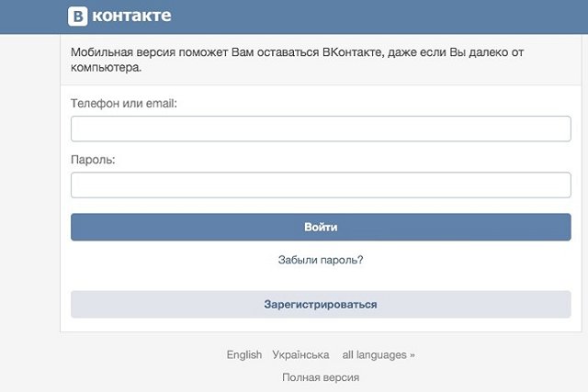This screenshot has width=588, height=392.
Task: Focus the «Телефон или email» input field
Action: [x=321, y=129]
